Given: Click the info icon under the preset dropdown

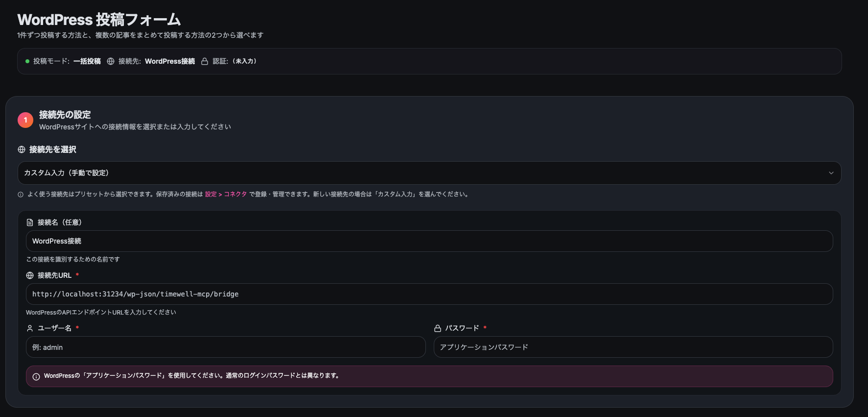Looking at the screenshot, I should click(x=21, y=195).
